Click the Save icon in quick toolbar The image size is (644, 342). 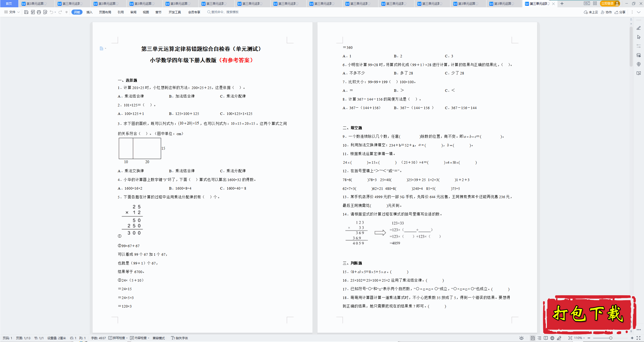tap(26, 12)
